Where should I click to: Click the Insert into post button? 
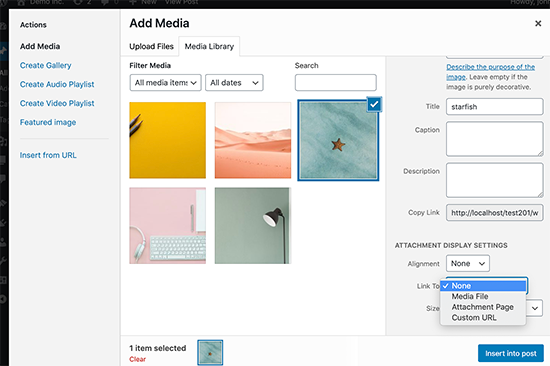click(511, 353)
